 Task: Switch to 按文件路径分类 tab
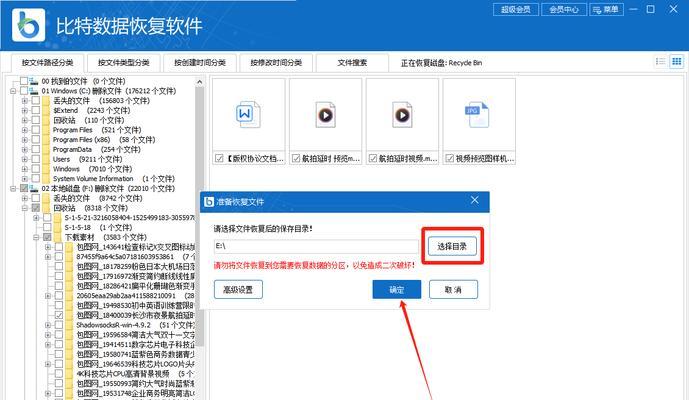(x=47, y=63)
